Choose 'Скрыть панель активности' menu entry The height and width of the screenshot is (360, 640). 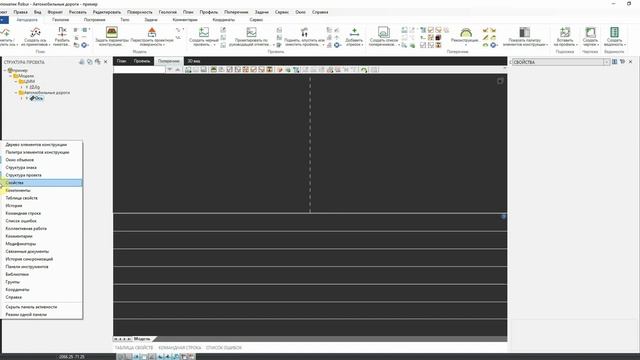pyautogui.click(x=42, y=307)
